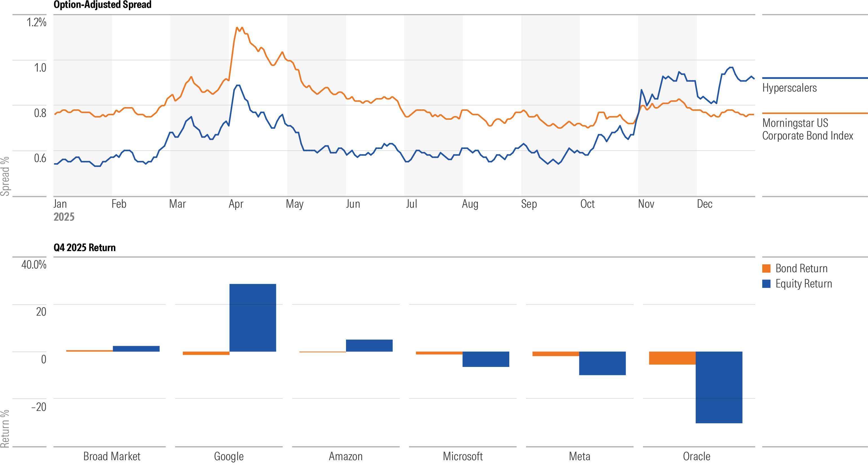The image size is (868, 465).
Task: Click the Amazon axis label
Action: click(345, 457)
